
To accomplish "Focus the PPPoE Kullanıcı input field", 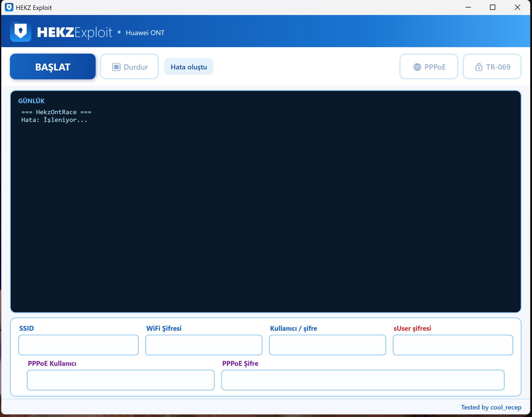I will 121,380.
